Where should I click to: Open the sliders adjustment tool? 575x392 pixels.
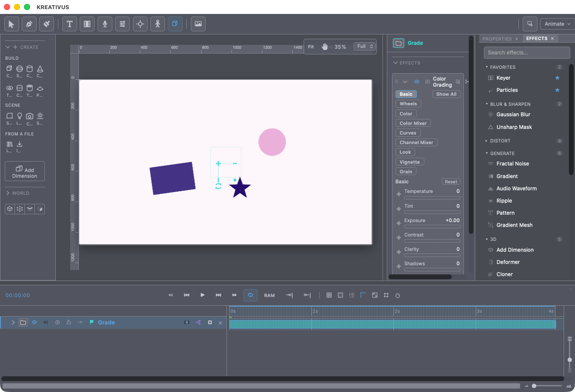click(122, 24)
